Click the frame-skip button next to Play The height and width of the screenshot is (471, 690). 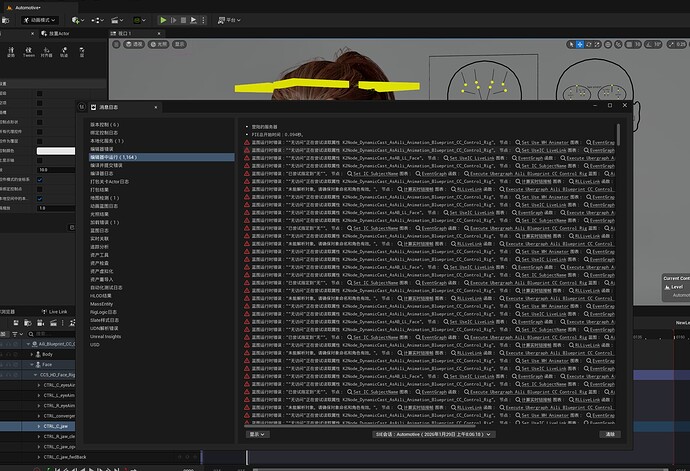[173, 20]
